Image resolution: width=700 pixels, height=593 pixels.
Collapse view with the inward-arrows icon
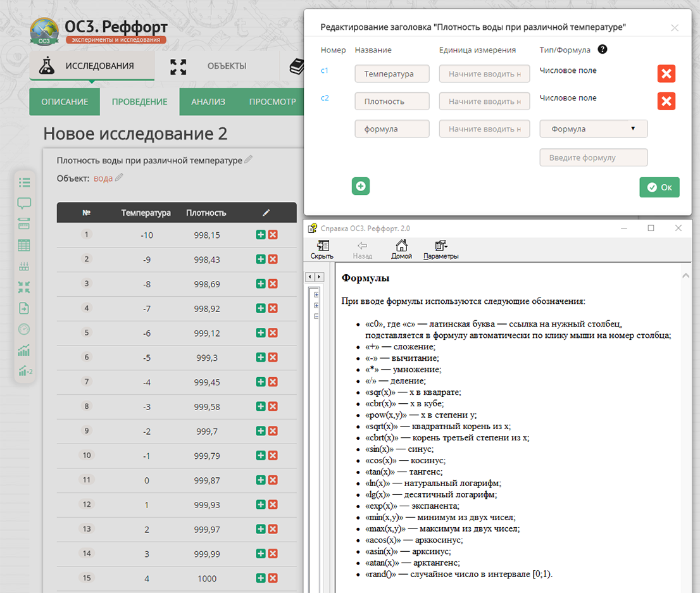pyautogui.click(x=25, y=287)
